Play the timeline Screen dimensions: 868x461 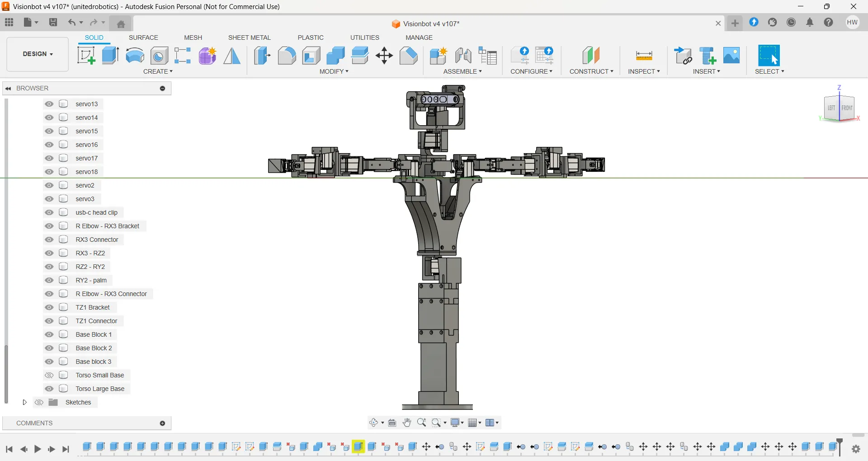(38, 449)
